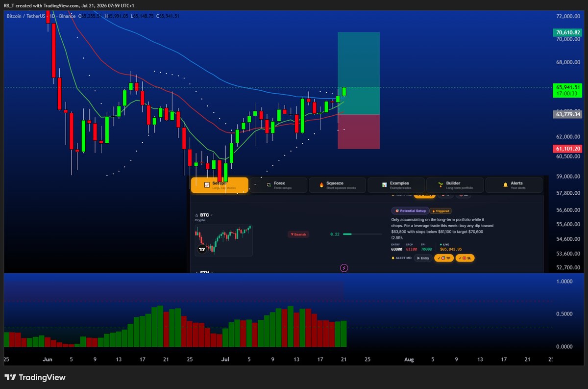
Task: Open the Setups large-cap stocks tab
Action: point(220,185)
